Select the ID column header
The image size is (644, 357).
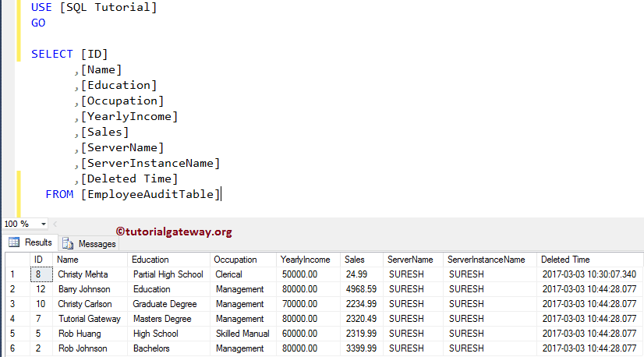click(x=41, y=260)
